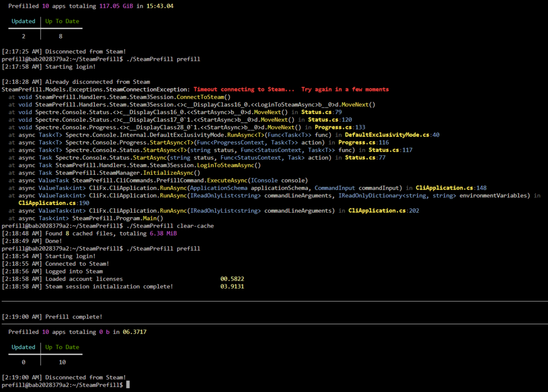Click '00.5822' timing value
This screenshot has height=392, width=548.
coord(232,279)
